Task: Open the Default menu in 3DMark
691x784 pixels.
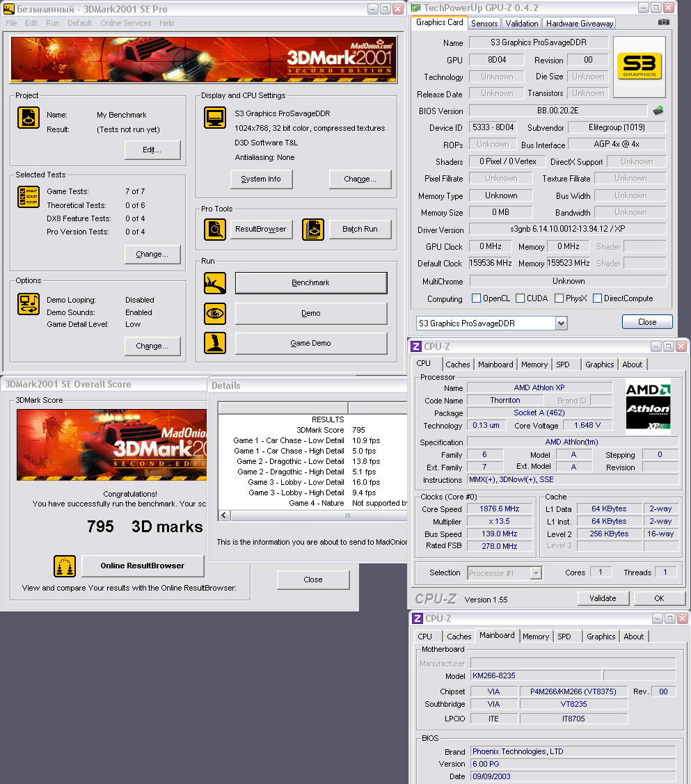Action: coord(79,23)
